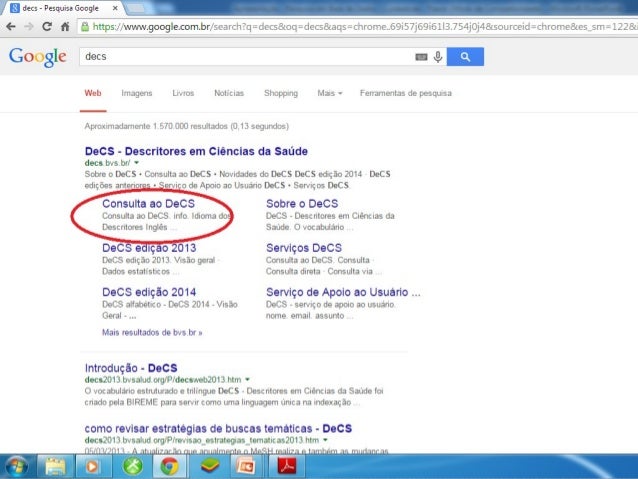Image resolution: width=638 pixels, height=479 pixels.
Task: Open the PowerPoint taskbar icon
Action: point(247,466)
